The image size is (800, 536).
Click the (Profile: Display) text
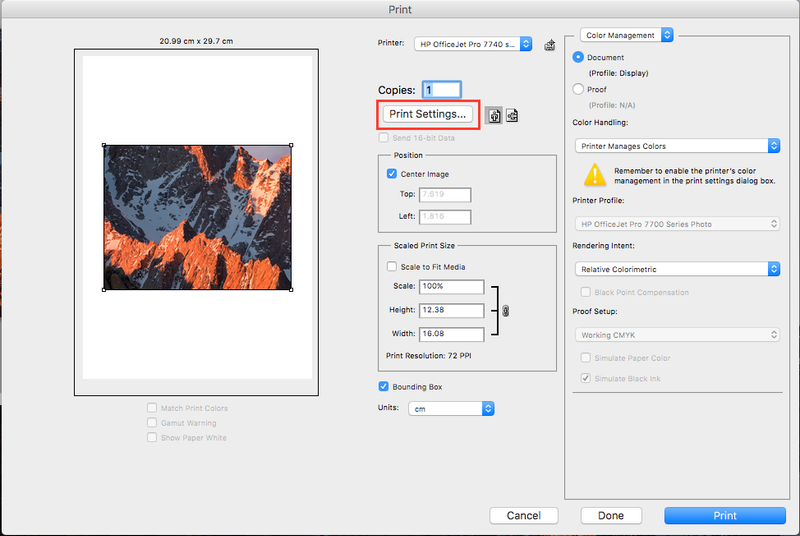[x=618, y=73]
